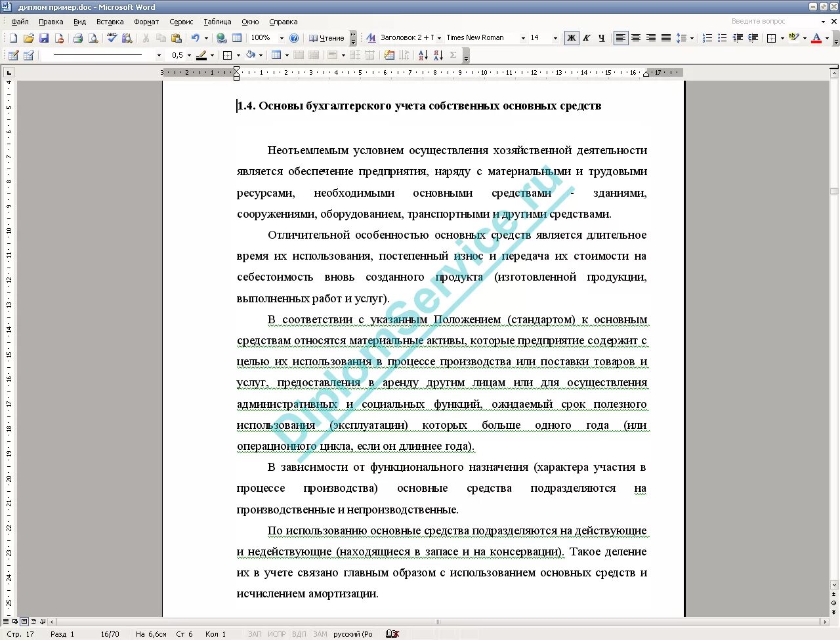Open the font name dropdown
This screenshot has width=840, height=640.
pos(522,37)
